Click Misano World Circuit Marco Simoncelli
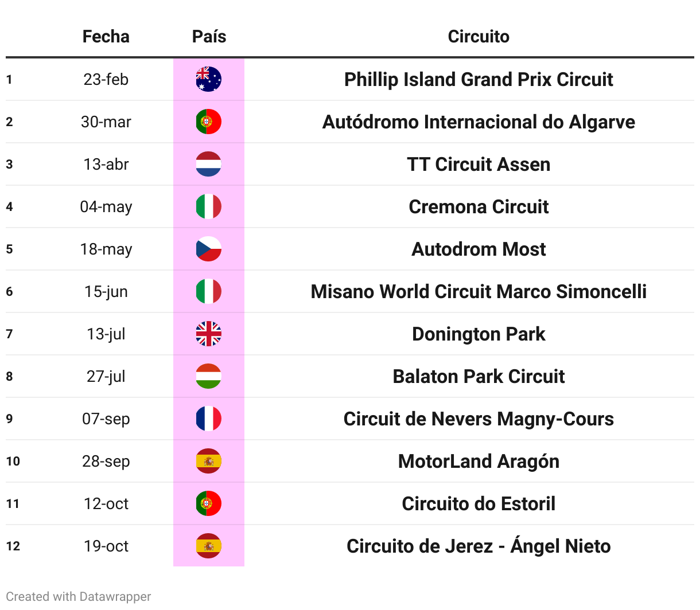Screen dimensions: 700x610 click(479, 291)
